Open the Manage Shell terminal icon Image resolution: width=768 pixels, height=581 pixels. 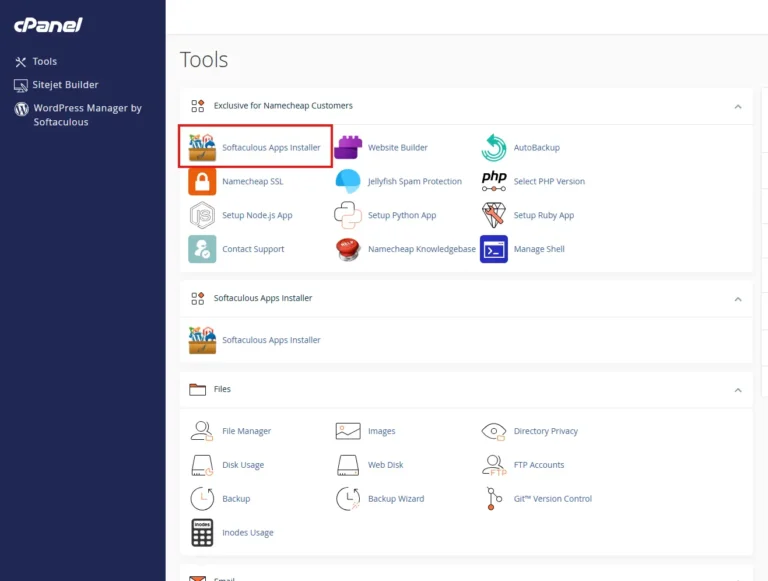click(494, 249)
